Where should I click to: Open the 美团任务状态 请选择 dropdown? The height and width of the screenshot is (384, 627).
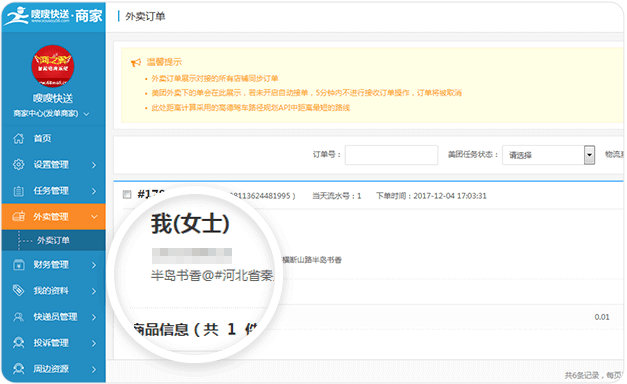tap(548, 155)
